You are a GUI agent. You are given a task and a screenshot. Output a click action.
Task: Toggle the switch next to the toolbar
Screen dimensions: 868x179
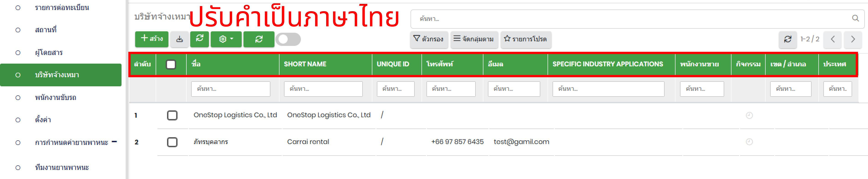click(288, 39)
